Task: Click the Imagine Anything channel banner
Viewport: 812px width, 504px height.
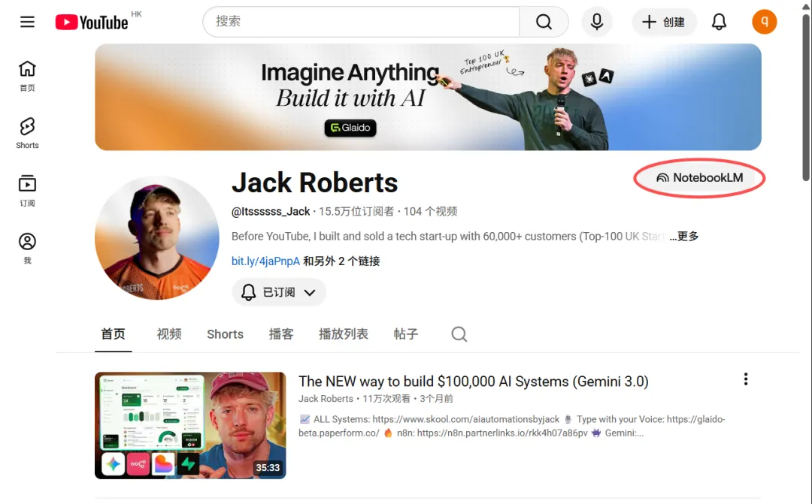Action: pos(428,98)
